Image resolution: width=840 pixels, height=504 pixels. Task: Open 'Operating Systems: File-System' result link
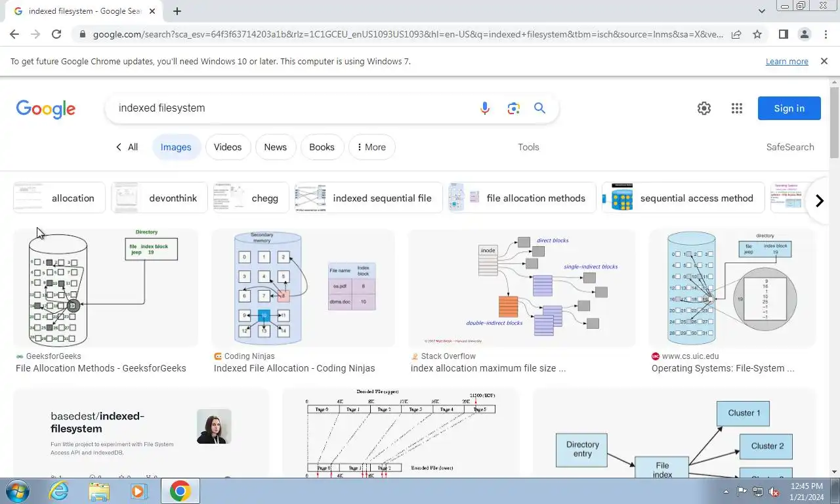coord(723,368)
